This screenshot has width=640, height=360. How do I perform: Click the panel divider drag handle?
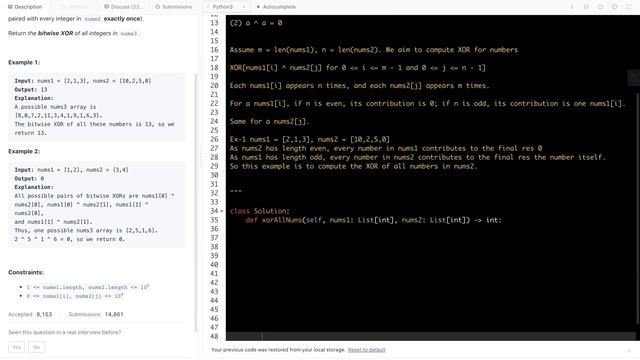pyautogui.click(x=201, y=159)
